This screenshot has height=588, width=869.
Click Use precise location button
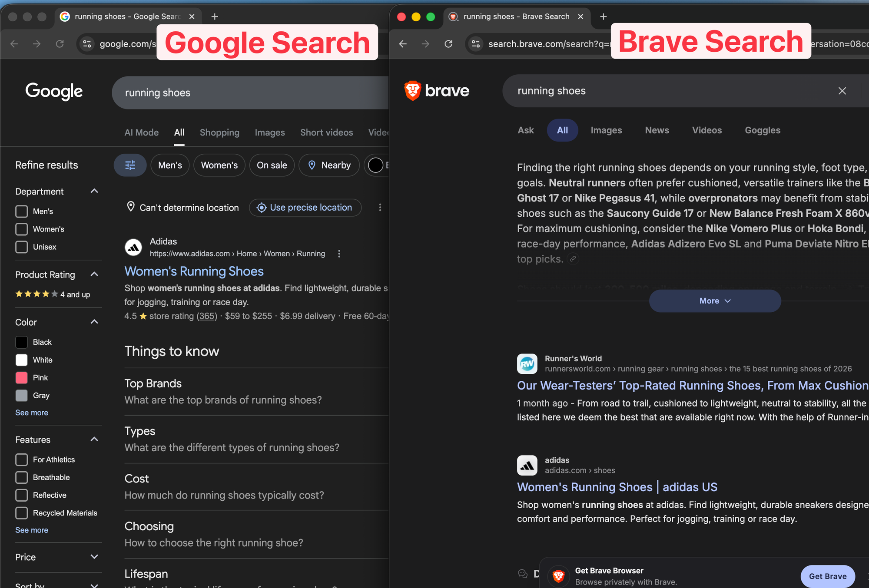point(305,208)
